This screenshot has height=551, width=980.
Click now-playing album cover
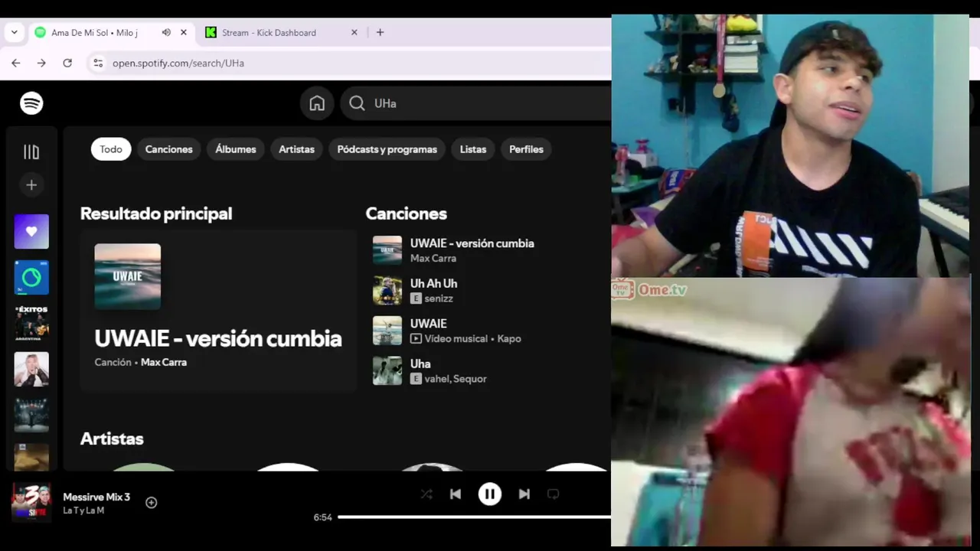coord(31,502)
